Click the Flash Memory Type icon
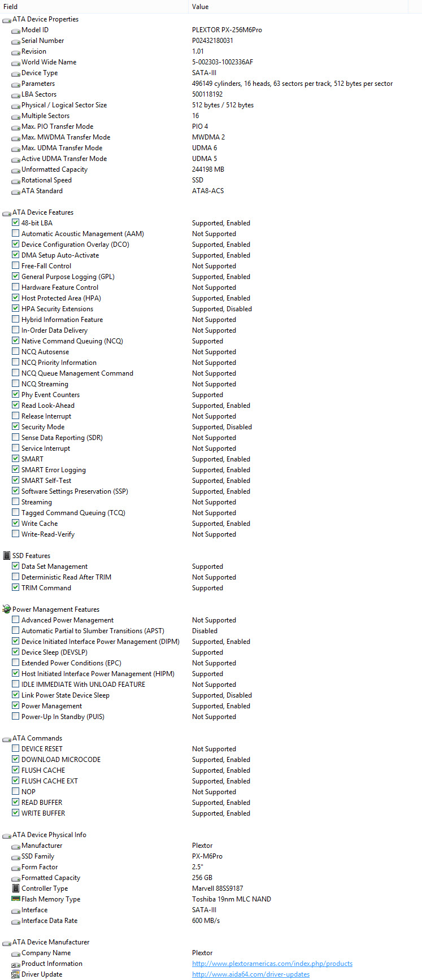This screenshot has height=980, width=422. (x=16, y=899)
